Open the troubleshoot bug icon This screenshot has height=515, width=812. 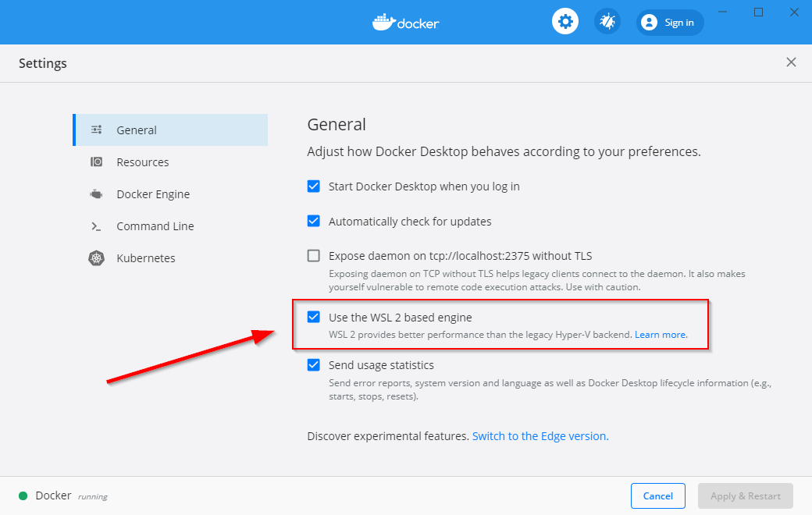(x=607, y=22)
